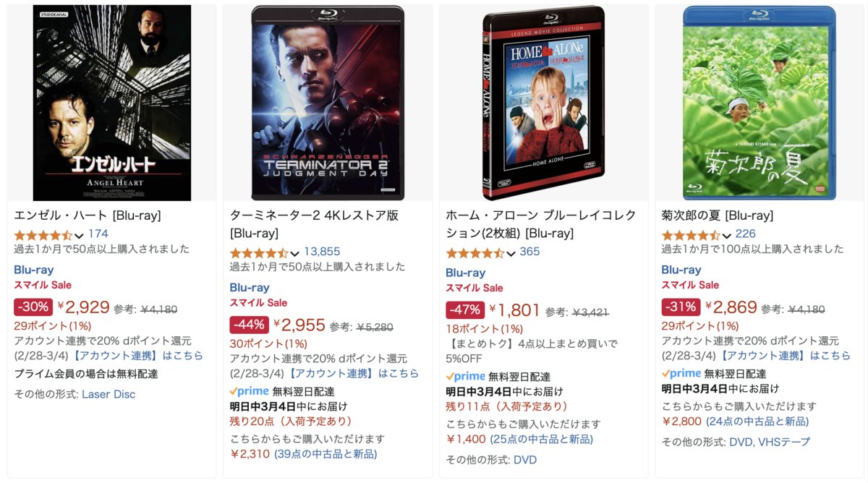The image size is (868, 483).
Task: Click the star rating of エンゼル・ハート
Action: coord(43,235)
